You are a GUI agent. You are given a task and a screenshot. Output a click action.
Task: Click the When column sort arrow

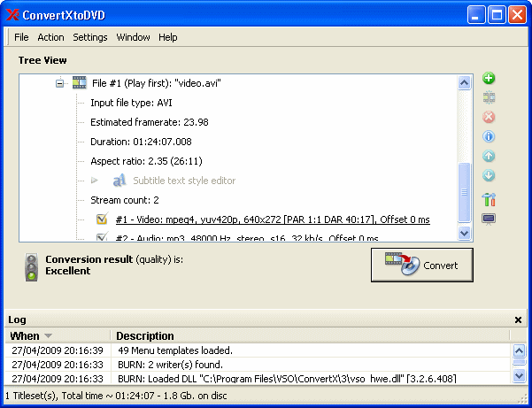tap(48, 335)
